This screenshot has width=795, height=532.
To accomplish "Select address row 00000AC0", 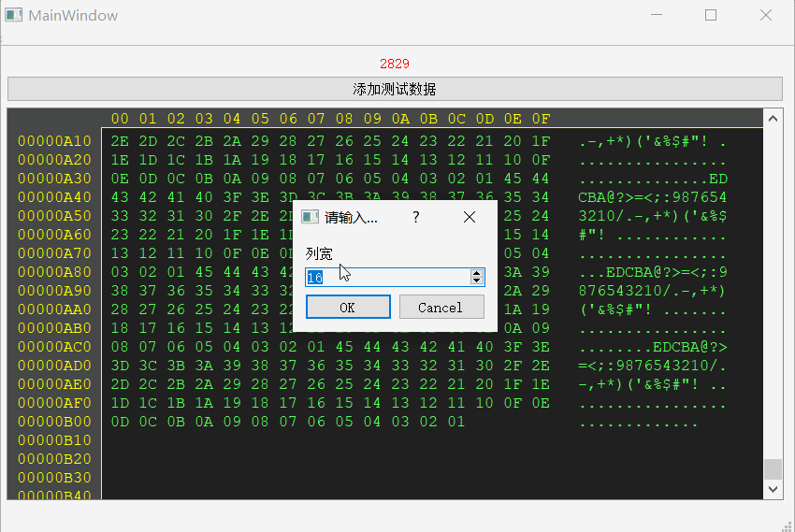I will pos(55,347).
